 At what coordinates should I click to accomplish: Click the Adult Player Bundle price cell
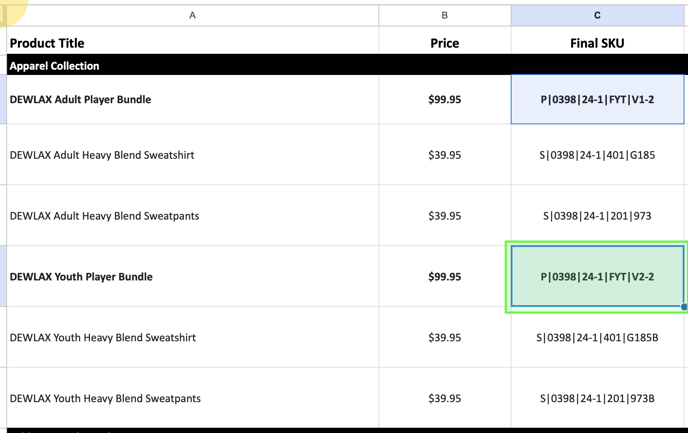click(444, 100)
